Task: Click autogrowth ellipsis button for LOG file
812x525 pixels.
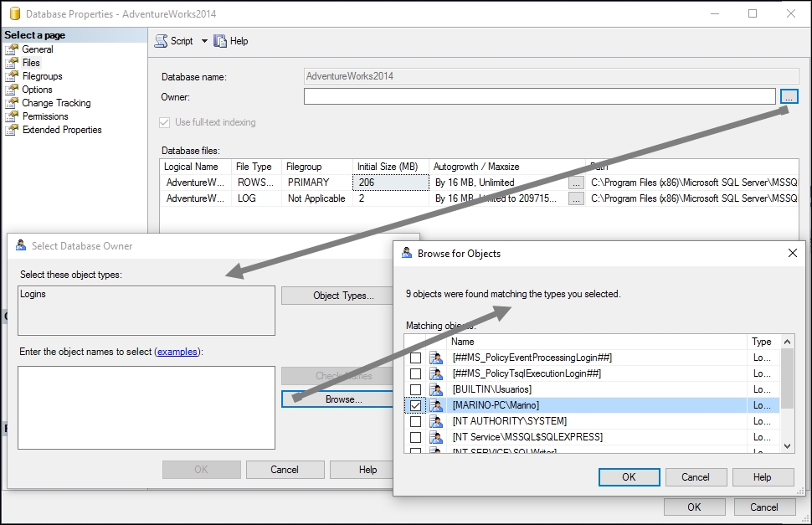Action: coord(576,198)
